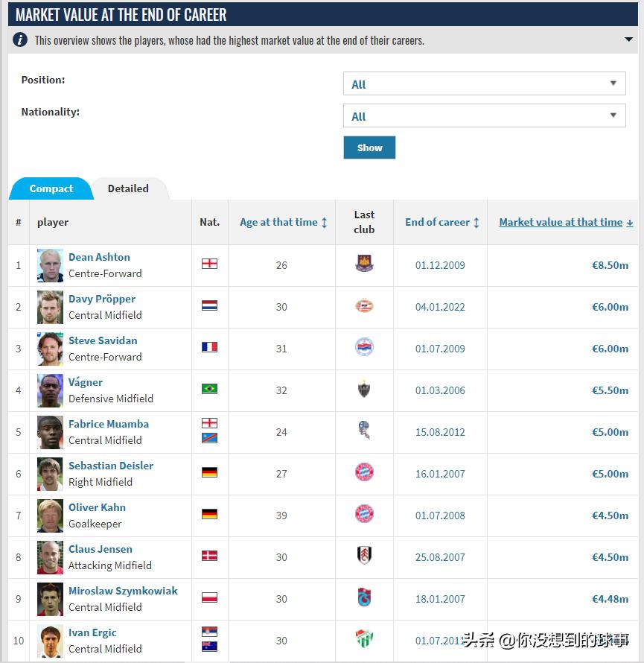Click Brazil flag in Vágner row
The width and height of the screenshot is (644, 663).
coord(210,389)
